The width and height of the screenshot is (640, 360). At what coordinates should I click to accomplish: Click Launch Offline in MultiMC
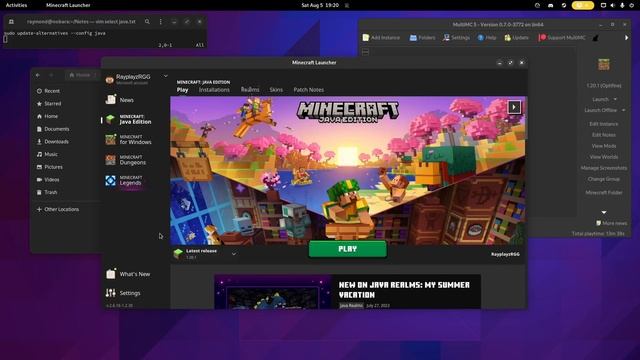(x=600, y=110)
